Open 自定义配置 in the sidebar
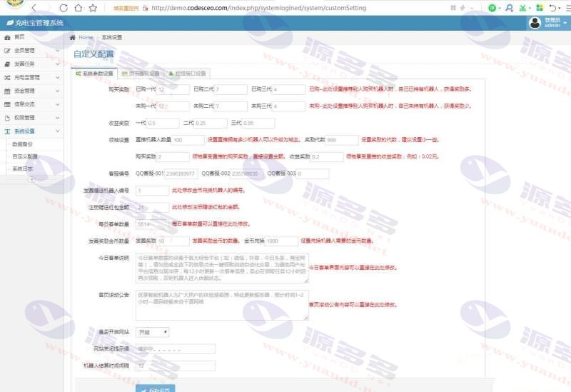This screenshot has height=392, width=571. [x=25, y=156]
